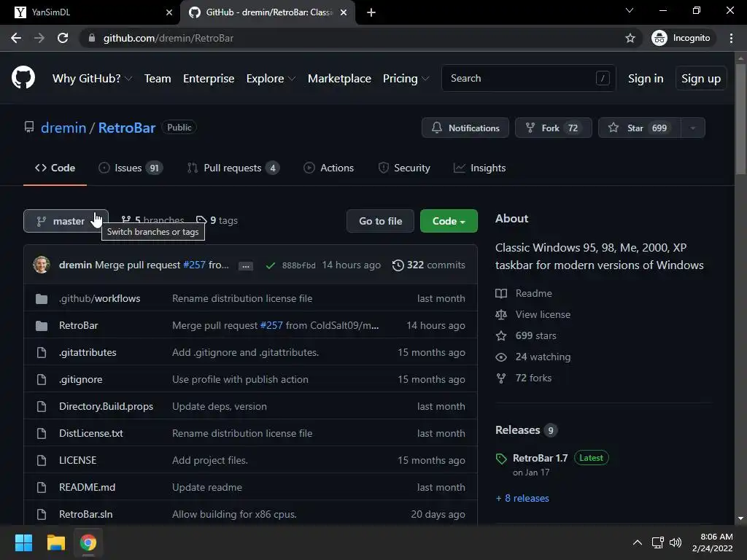Open the Star lists dropdown arrow

[693, 128]
